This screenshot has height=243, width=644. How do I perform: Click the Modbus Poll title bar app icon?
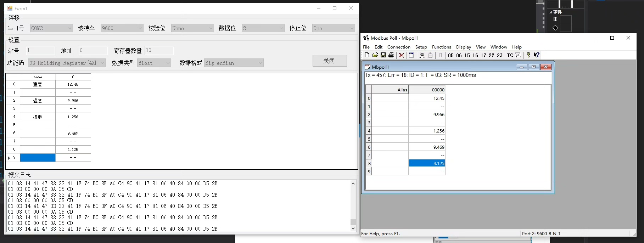(366, 38)
